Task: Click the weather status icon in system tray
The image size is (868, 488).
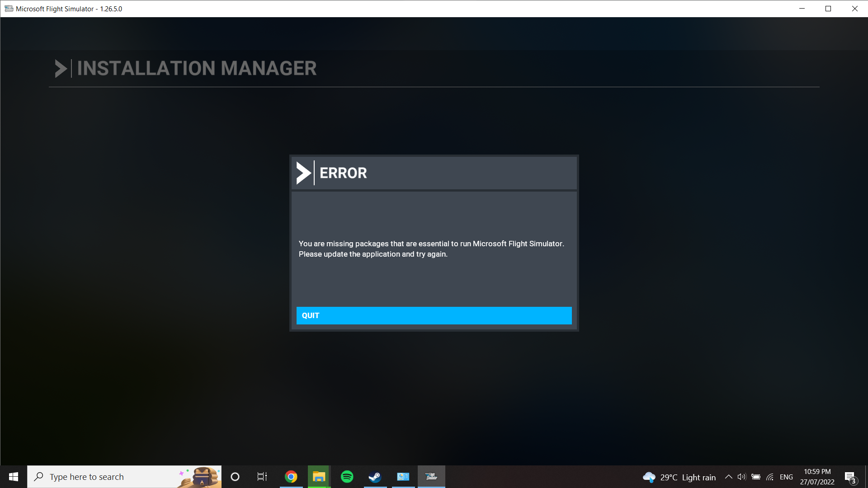Action: (x=649, y=476)
